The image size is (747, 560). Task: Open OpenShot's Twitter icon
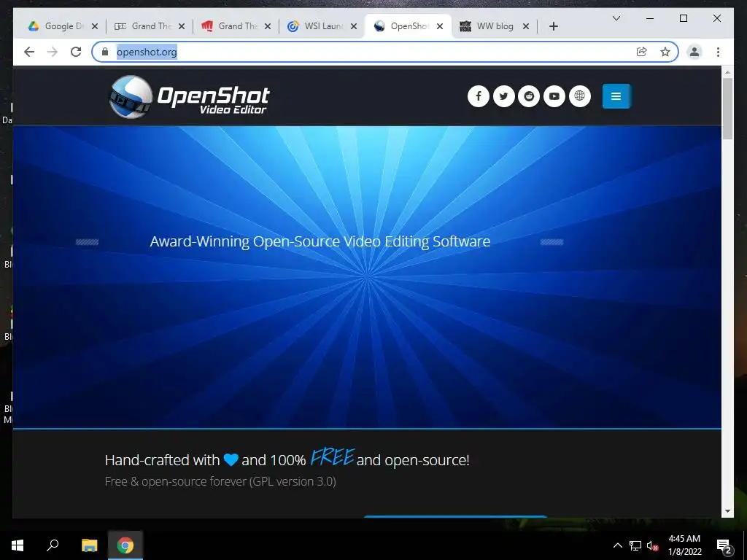pos(503,96)
